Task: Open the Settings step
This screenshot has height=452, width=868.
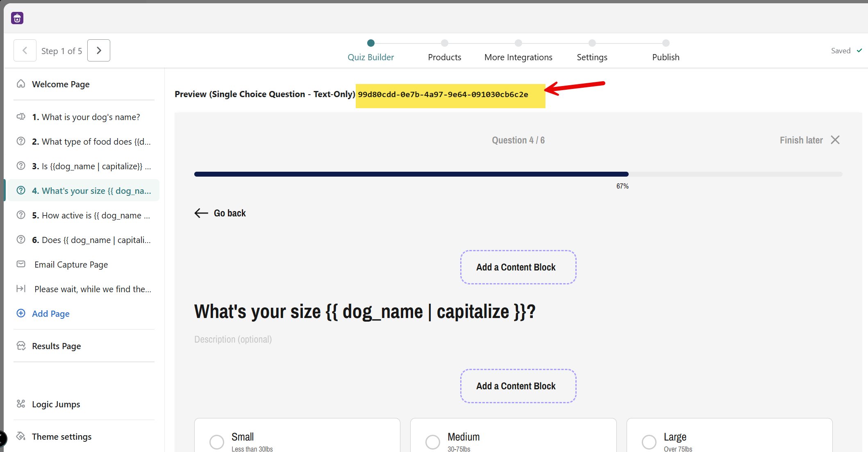Action: [592, 57]
